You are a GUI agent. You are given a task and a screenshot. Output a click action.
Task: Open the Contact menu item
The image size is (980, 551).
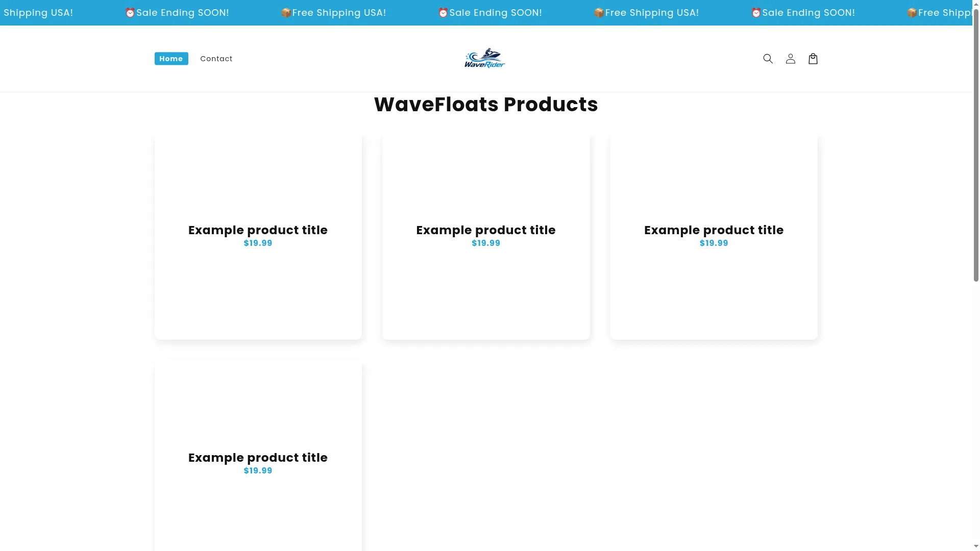pos(216,59)
